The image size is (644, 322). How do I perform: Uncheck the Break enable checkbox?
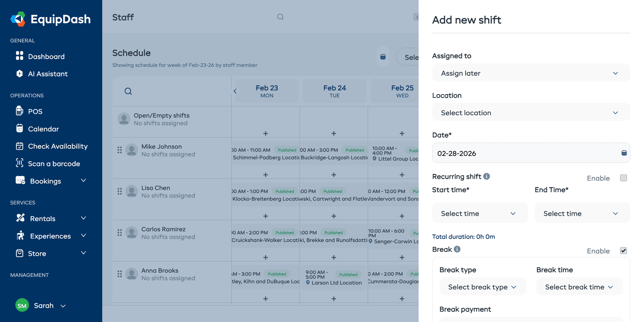point(624,251)
